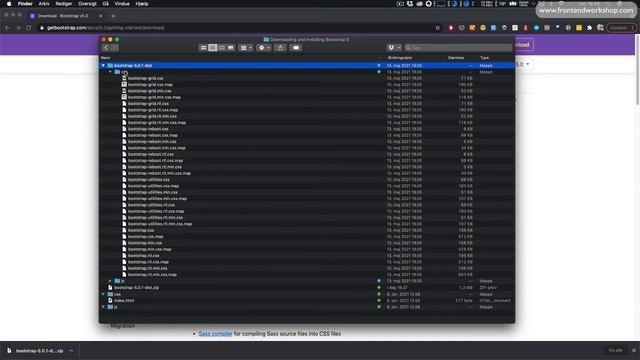Viewport: 640px width, 360px height.
Task: Collapse the bootstrap-5.0.1-dist folder
Action: [103, 65]
